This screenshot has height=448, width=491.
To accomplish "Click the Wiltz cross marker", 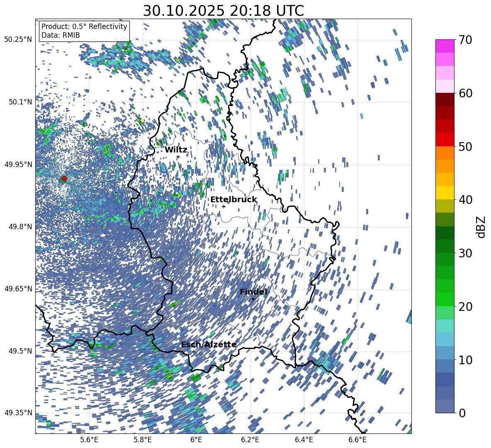I will point(178,157).
